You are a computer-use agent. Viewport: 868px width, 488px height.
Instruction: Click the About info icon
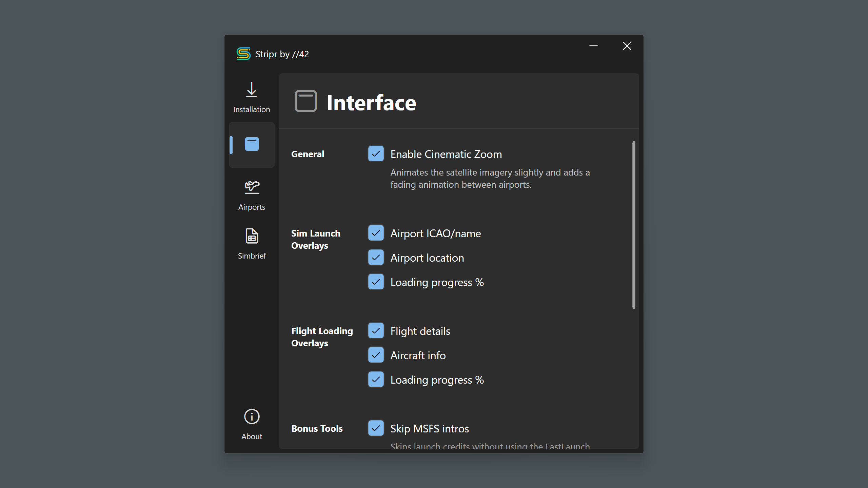click(252, 416)
